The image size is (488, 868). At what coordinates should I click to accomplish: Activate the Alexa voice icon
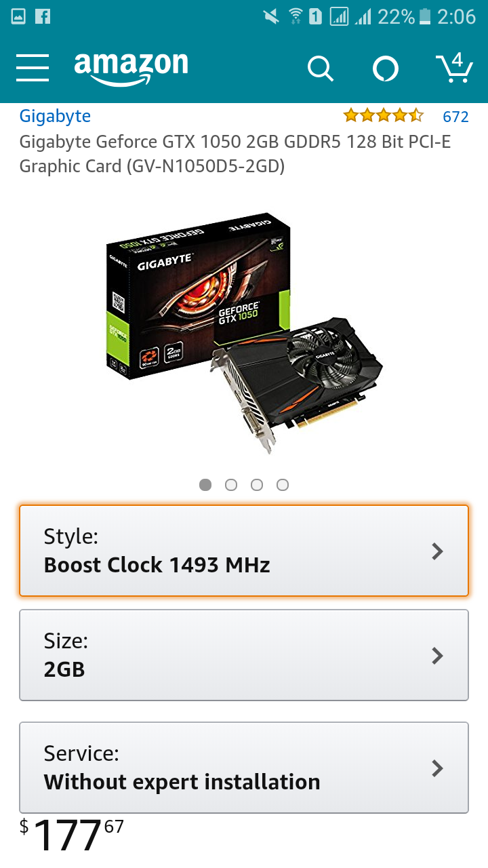click(386, 68)
